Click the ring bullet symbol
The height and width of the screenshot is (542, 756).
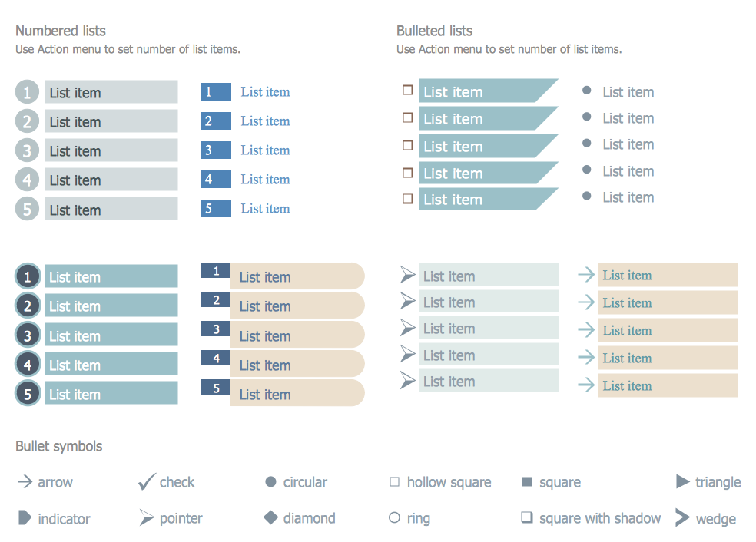point(394,518)
